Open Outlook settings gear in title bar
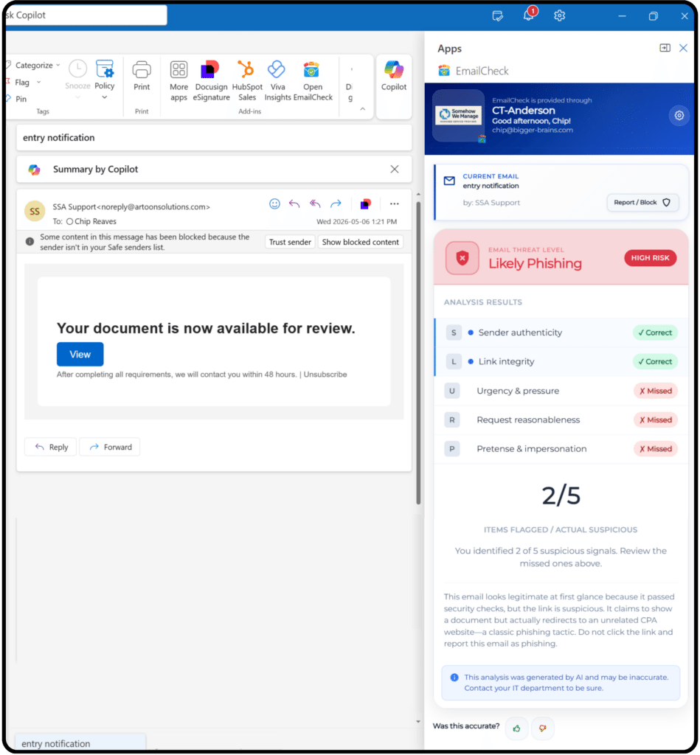Screen dimensions: 700x755 [559, 15]
